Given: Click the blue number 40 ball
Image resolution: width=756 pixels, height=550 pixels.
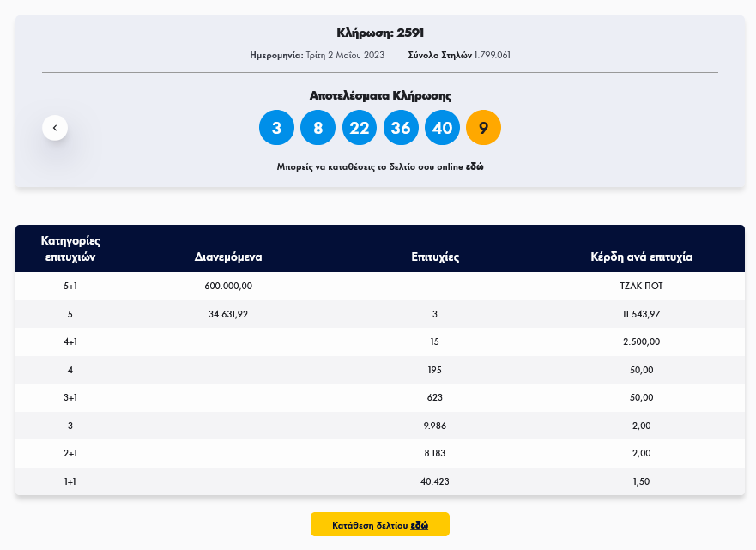Looking at the screenshot, I should click(442, 128).
